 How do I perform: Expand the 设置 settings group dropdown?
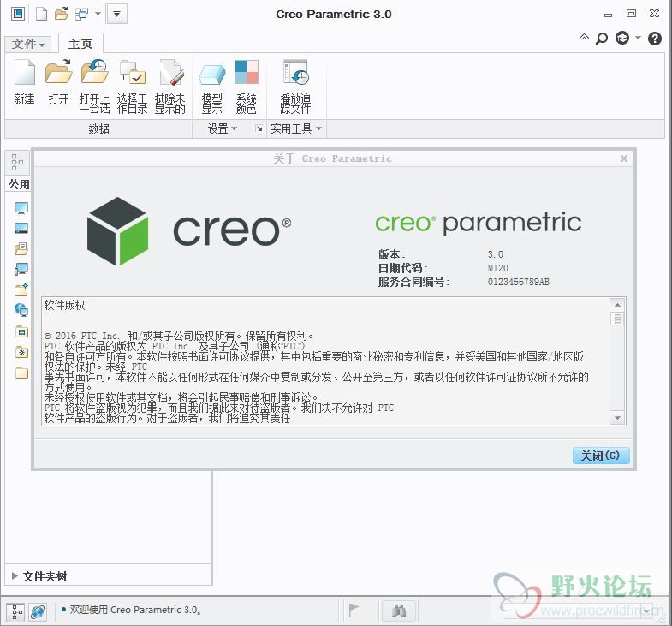point(222,128)
